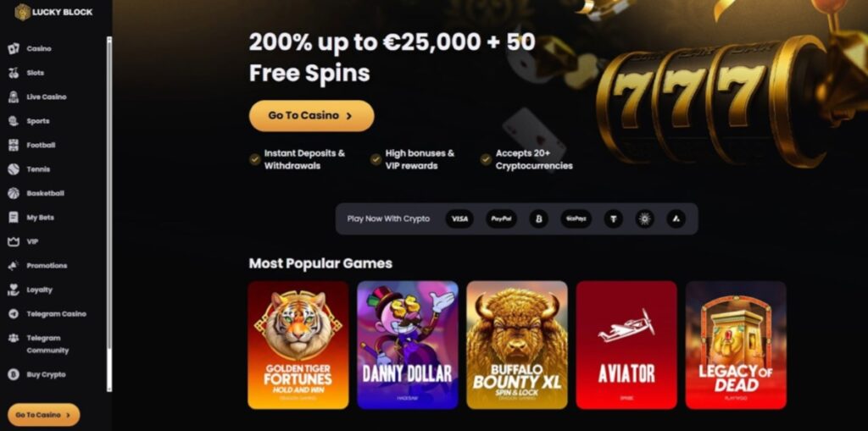
Task: Choose the VIP crown icon
Action: tap(14, 242)
